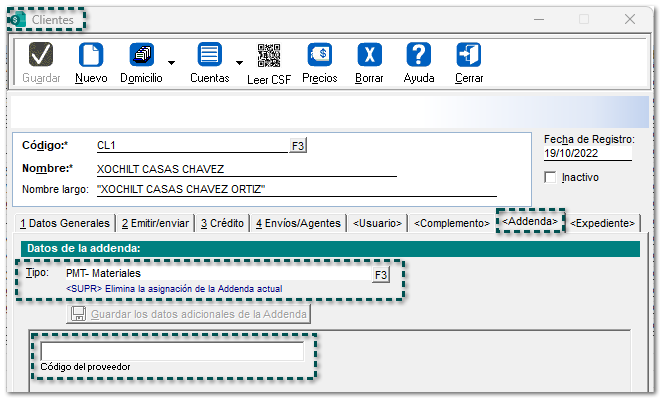Click the Guardar checkmark icon
The width and height of the screenshot is (663, 401).
pyautogui.click(x=41, y=55)
